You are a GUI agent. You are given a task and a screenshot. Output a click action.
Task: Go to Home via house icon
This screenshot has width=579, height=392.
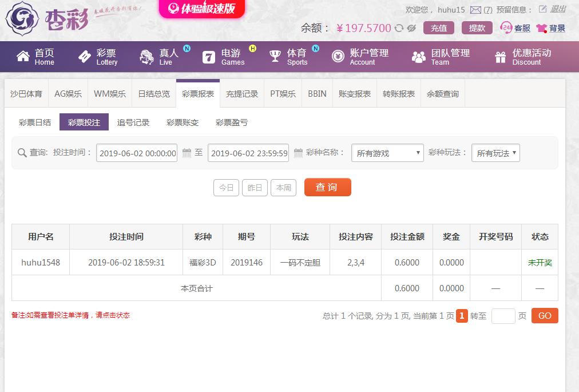[23, 57]
